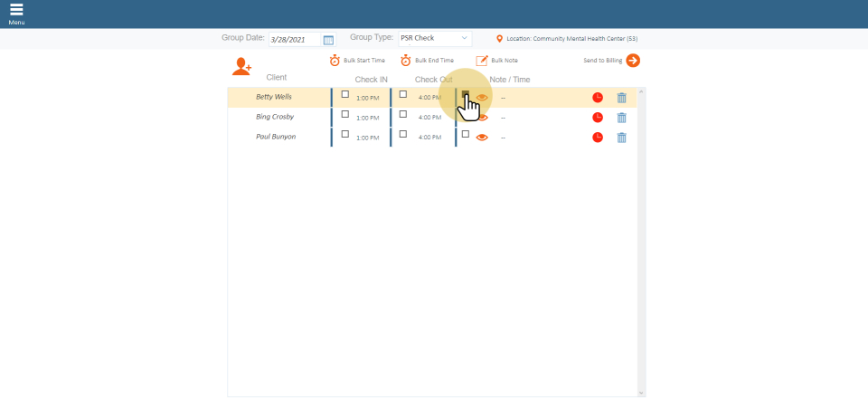Image resolution: width=868 pixels, height=400 pixels.
Task: Click the location pin icon
Action: (x=499, y=39)
